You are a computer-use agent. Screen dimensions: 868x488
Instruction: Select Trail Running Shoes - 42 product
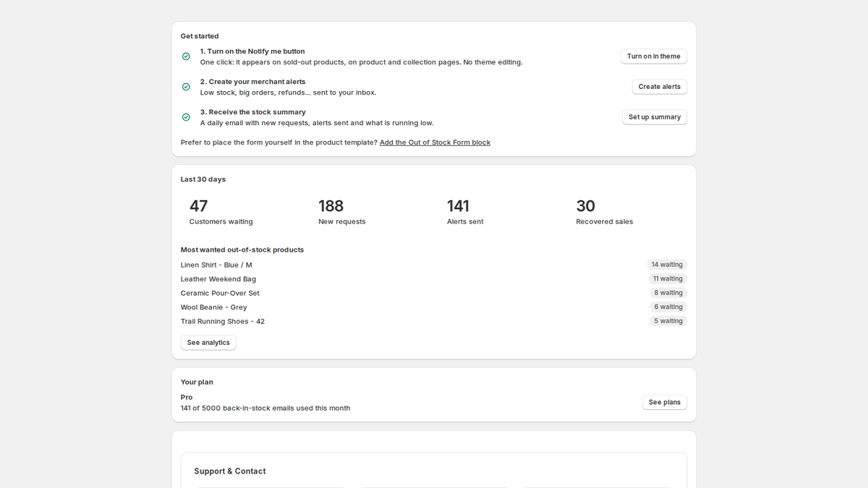[223, 321]
